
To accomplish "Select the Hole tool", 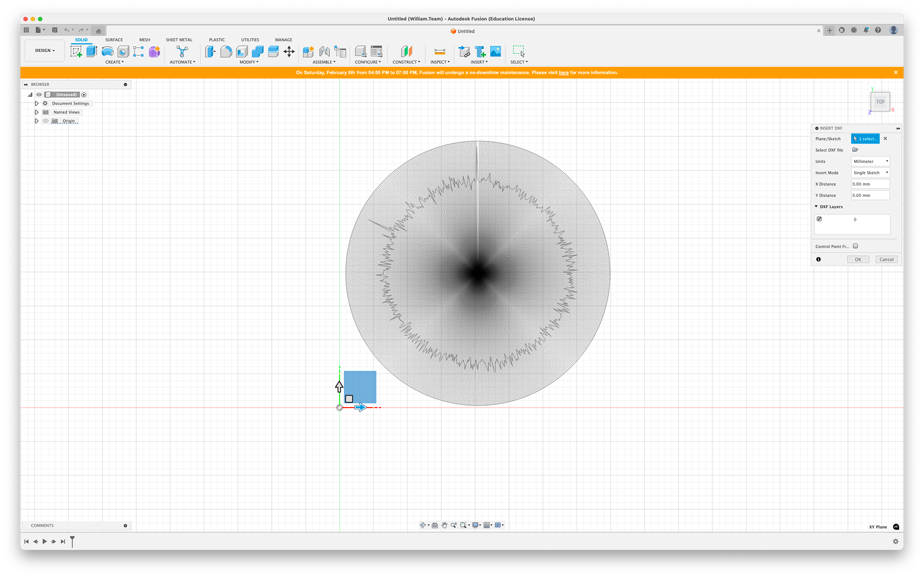I will (123, 51).
